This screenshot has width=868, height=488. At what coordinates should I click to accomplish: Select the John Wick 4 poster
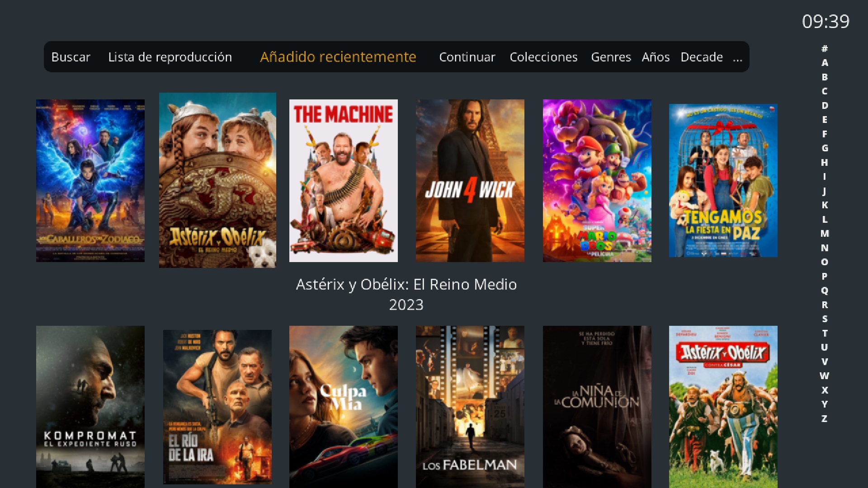[x=470, y=181]
